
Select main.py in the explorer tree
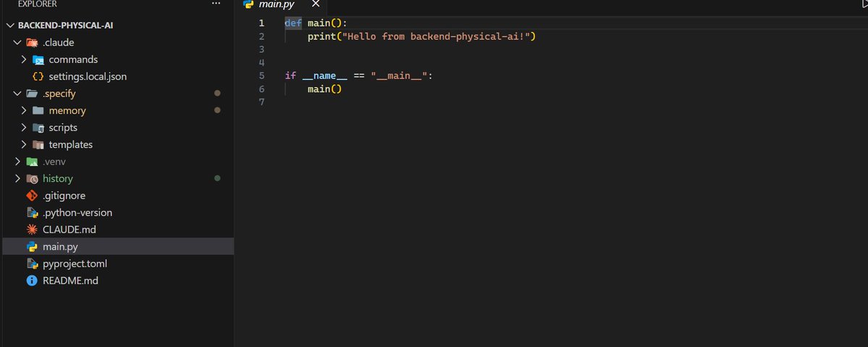[118, 247]
